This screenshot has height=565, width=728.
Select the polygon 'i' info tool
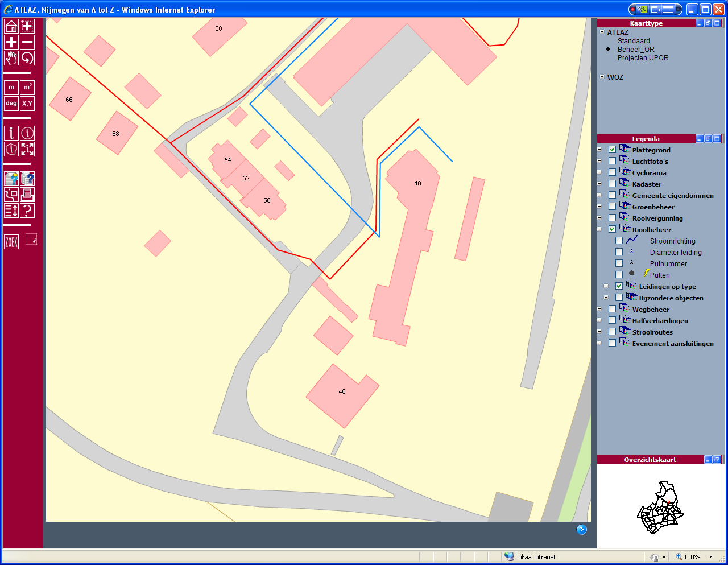tap(11, 149)
